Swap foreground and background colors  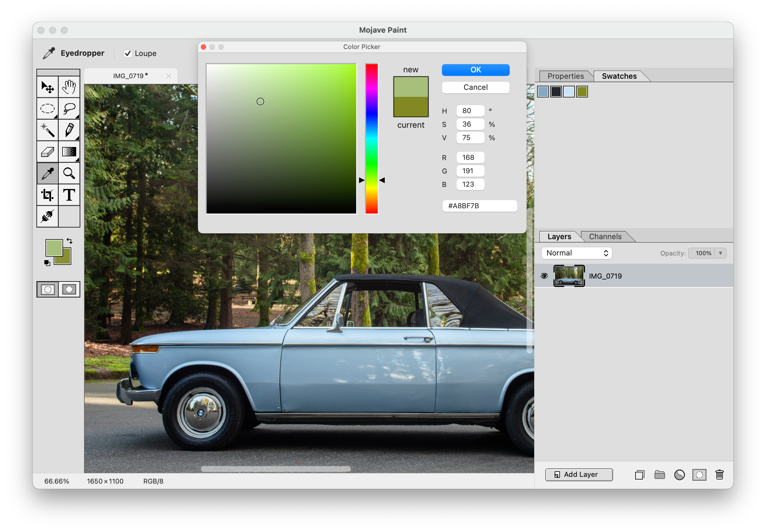click(69, 241)
